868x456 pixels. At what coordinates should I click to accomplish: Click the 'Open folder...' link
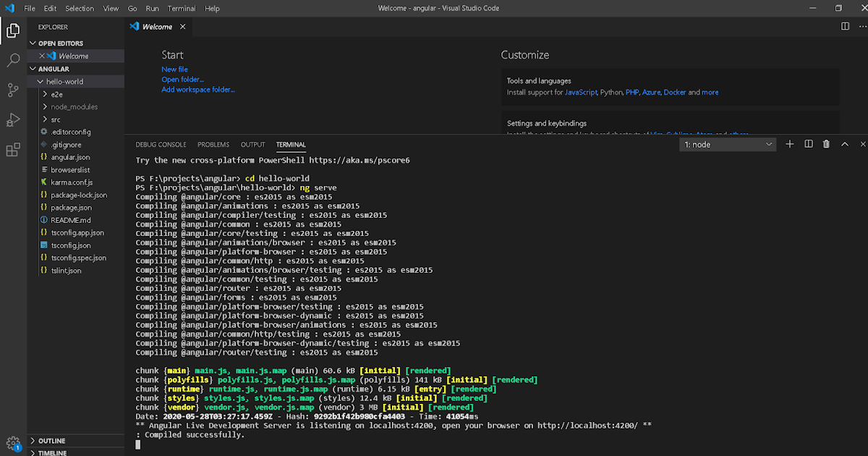pyautogui.click(x=182, y=79)
